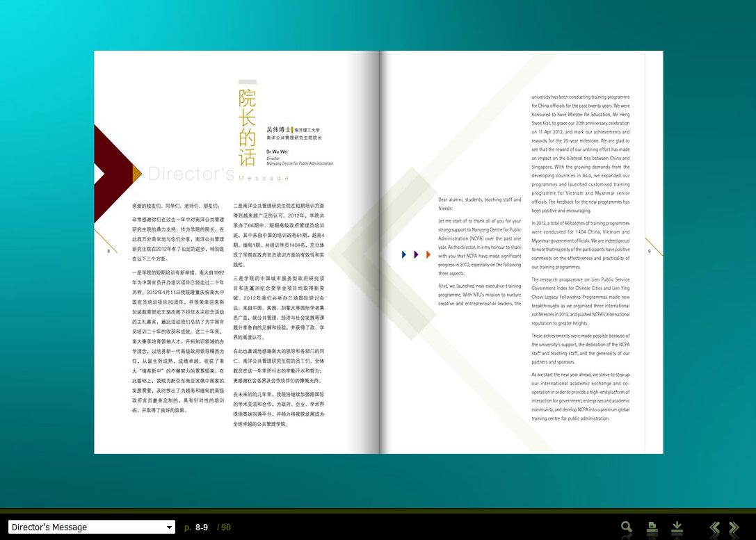Image resolution: width=756 pixels, height=540 pixels.
Task: Click the 'Dr Wu Wei' name text
Action: coord(277,152)
